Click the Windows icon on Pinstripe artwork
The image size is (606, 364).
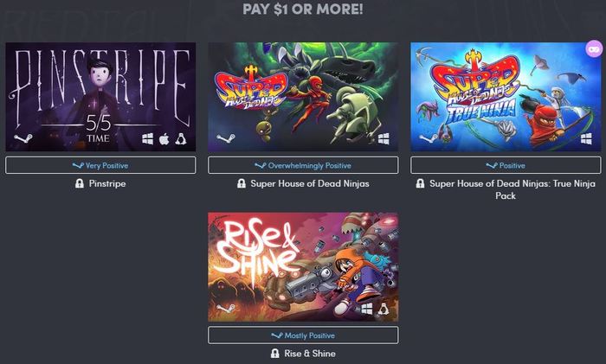click(x=147, y=138)
